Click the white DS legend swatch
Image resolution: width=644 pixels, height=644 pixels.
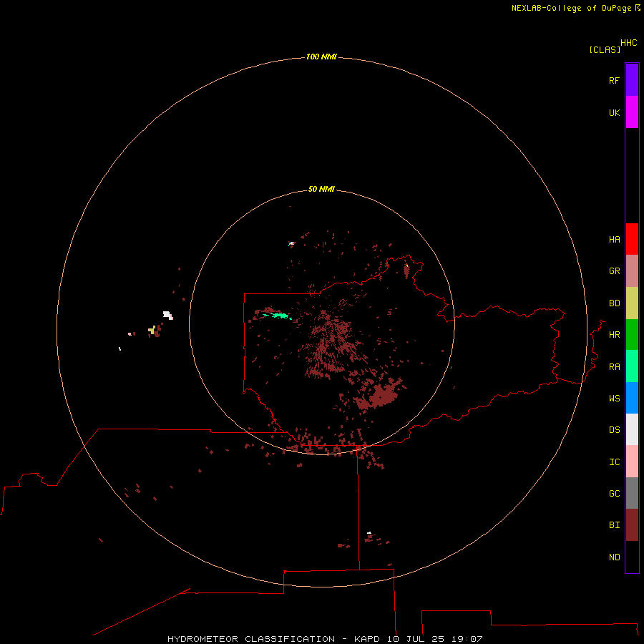click(x=632, y=429)
